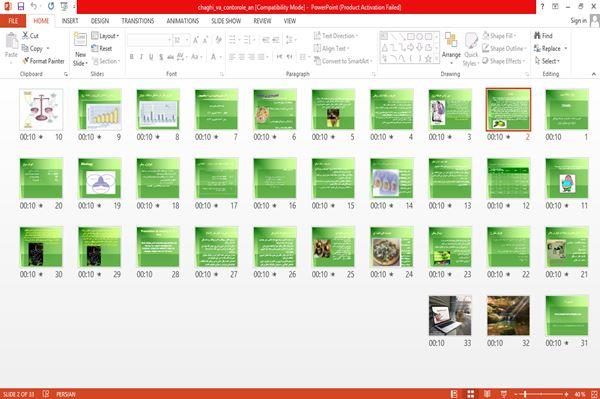This screenshot has width=600, height=399.
Task: Click the zoom out minus button
Action: tap(516, 394)
